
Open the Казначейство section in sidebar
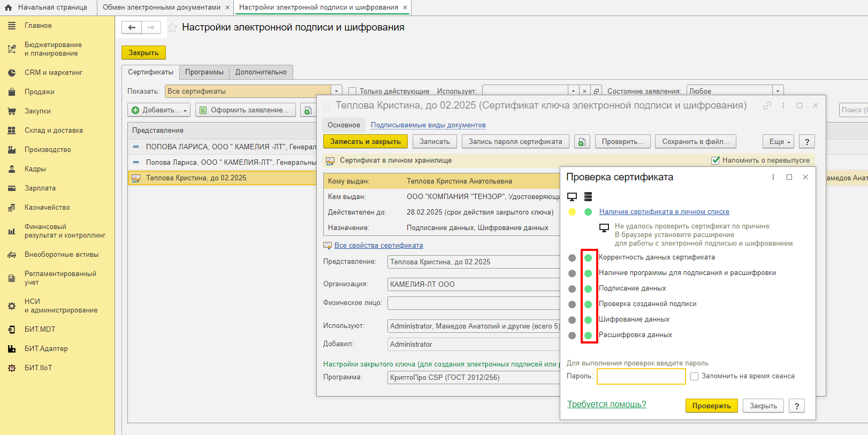(x=47, y=208)
